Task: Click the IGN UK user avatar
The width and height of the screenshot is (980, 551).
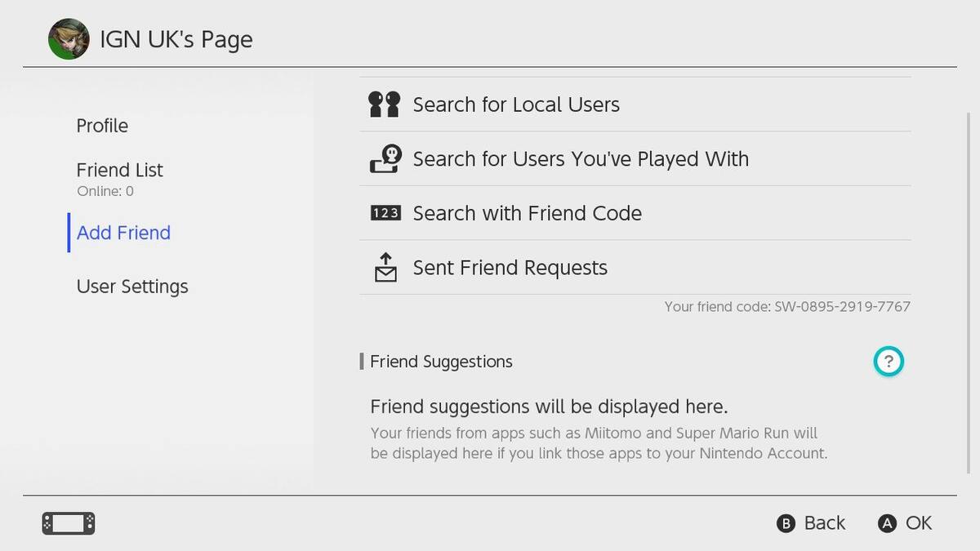Action: click(69, 39)
